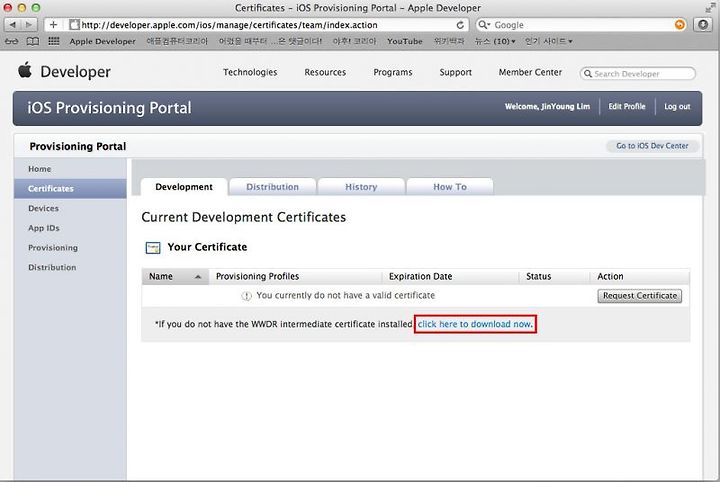Sort by Name column arrow
Viewport: 720px width, 482px height.
click(198, 277)
